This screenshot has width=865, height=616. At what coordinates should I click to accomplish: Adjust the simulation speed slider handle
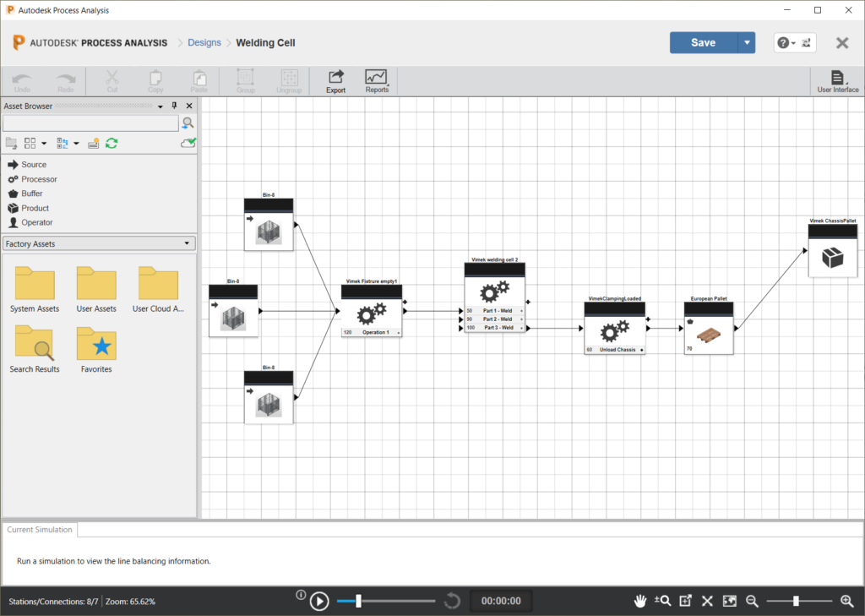click(x=358, y=601)
